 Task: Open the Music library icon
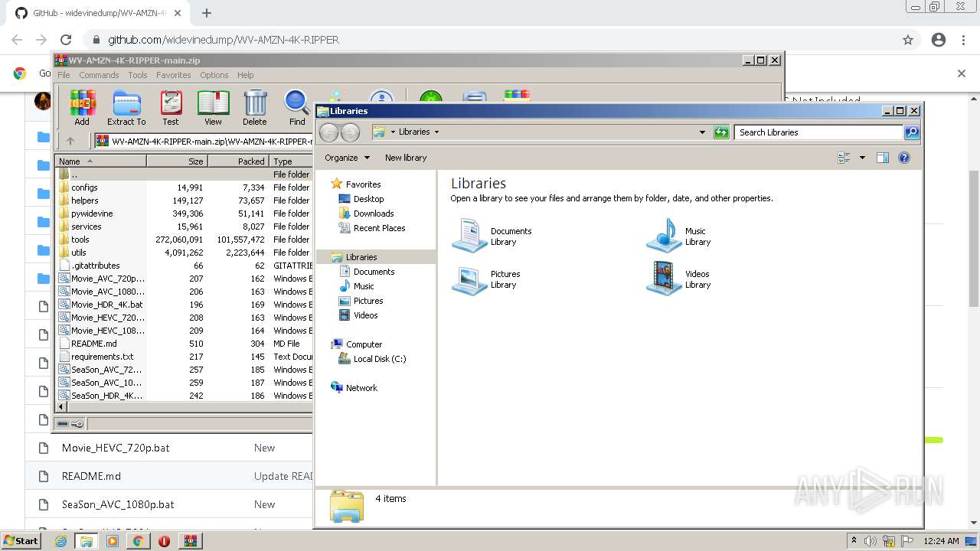[x=664, y=236]
